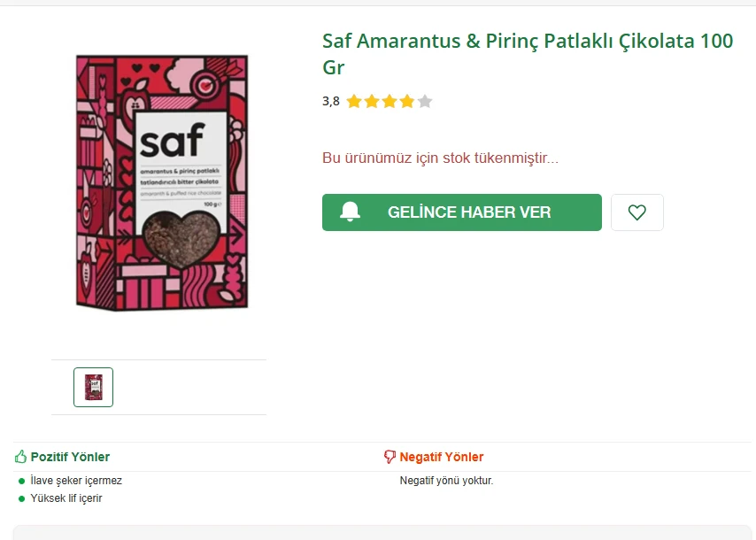Toggle the wishlist heart for this chocolate
This screenshot has height=540, width=756.
636,212
